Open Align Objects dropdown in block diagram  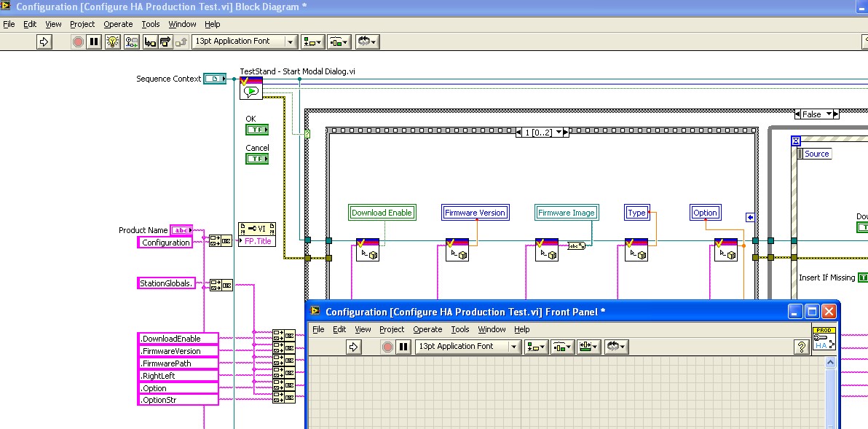tap(313, 42)
